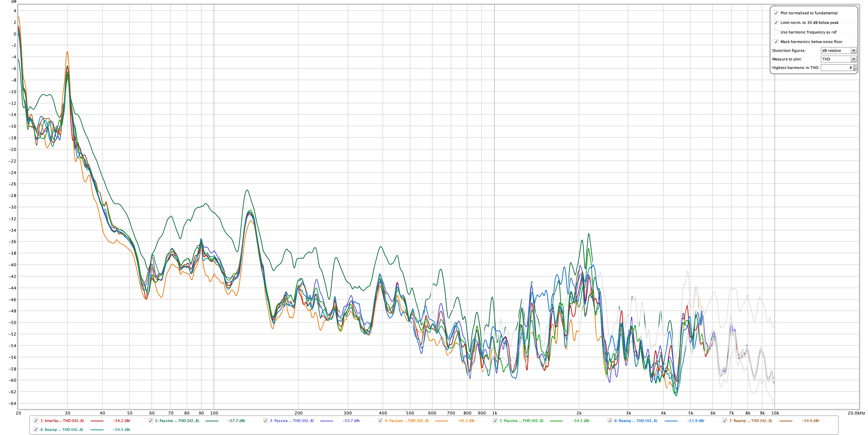Uncheck trace 4 Passive THD in legend

(x=380, y=421)
